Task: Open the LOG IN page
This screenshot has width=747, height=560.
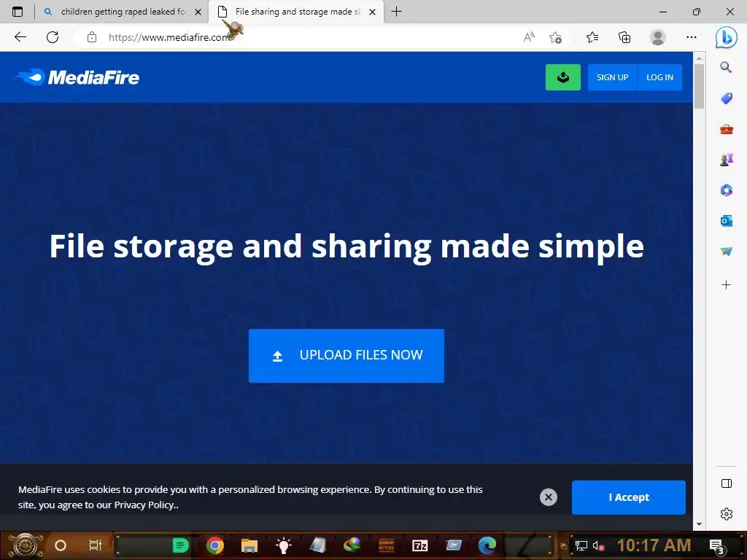Action: 659,77
